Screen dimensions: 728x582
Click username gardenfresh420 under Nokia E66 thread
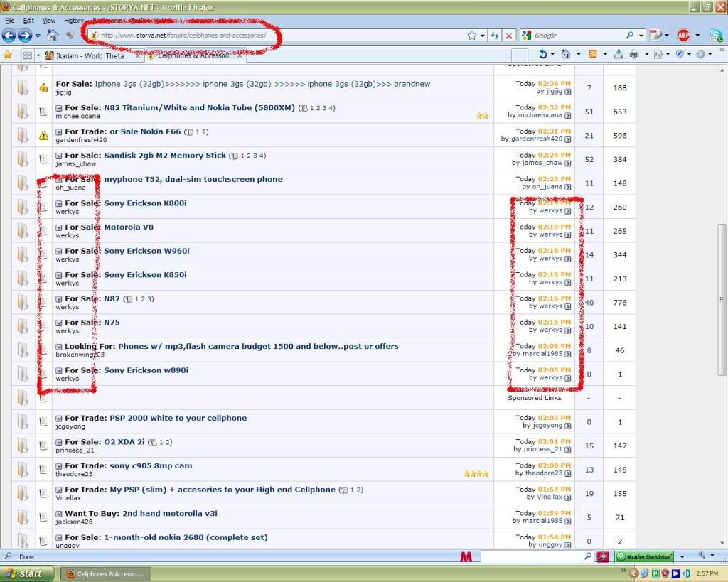click(x=81, y=140)
